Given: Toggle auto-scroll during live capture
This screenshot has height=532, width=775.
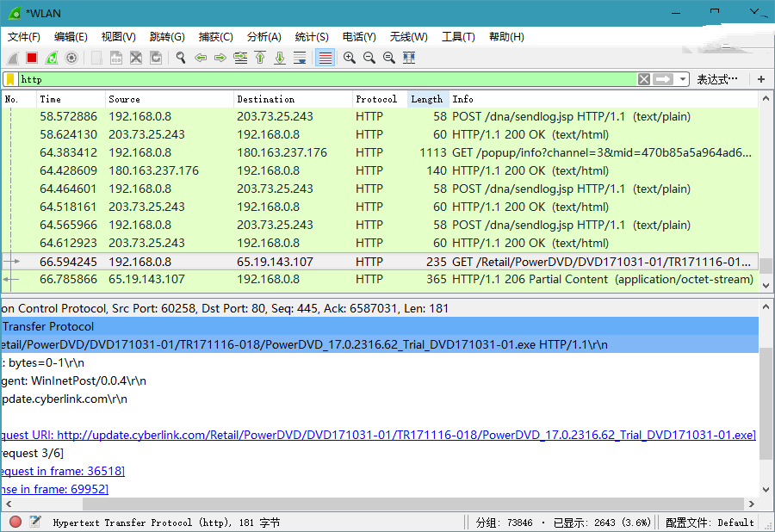Looking at the screenshot, I should [x=300, y=58].
